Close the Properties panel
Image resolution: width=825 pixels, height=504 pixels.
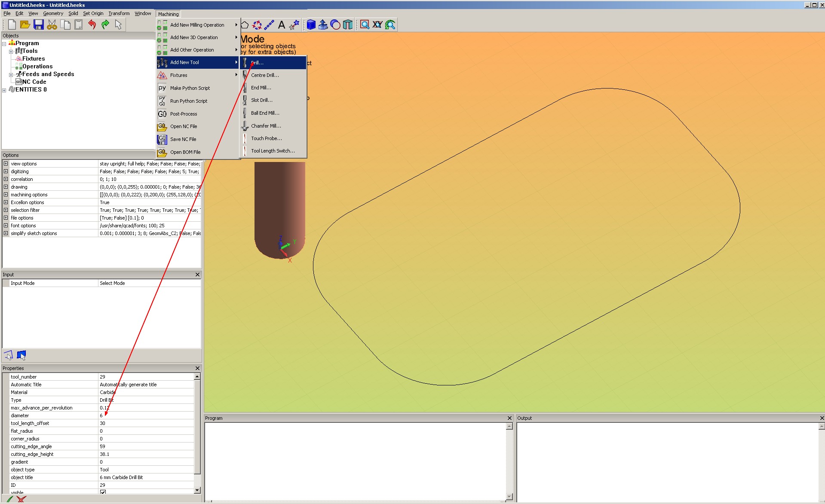[x=197, y=368]
